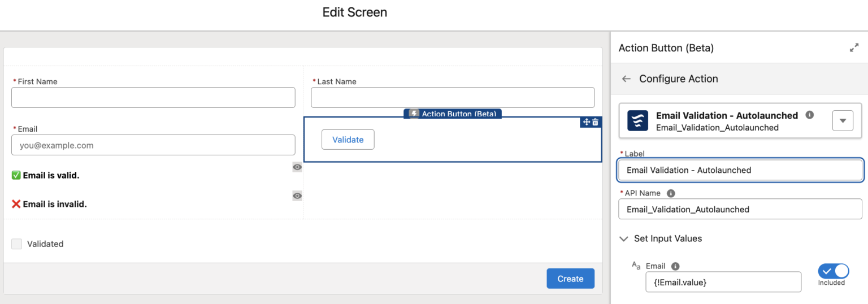
Task: Click eye icon next to Email is valid
Action: click(x=297, y=167)
